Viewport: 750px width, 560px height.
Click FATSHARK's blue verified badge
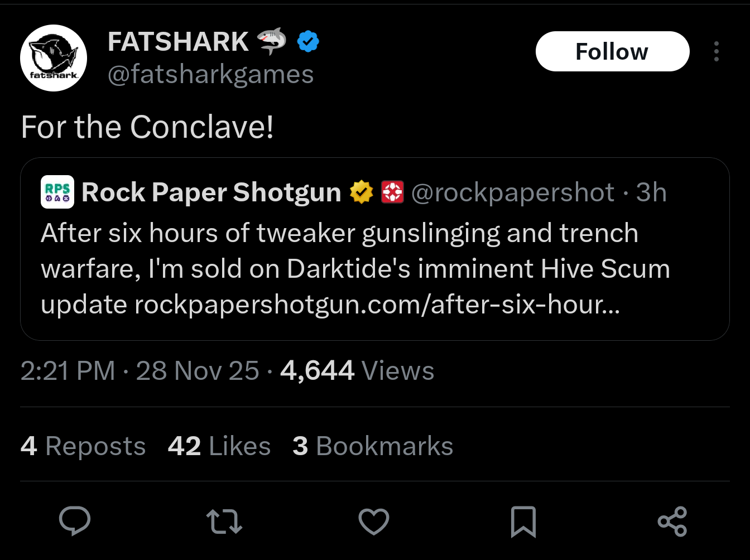click(308, 42)
